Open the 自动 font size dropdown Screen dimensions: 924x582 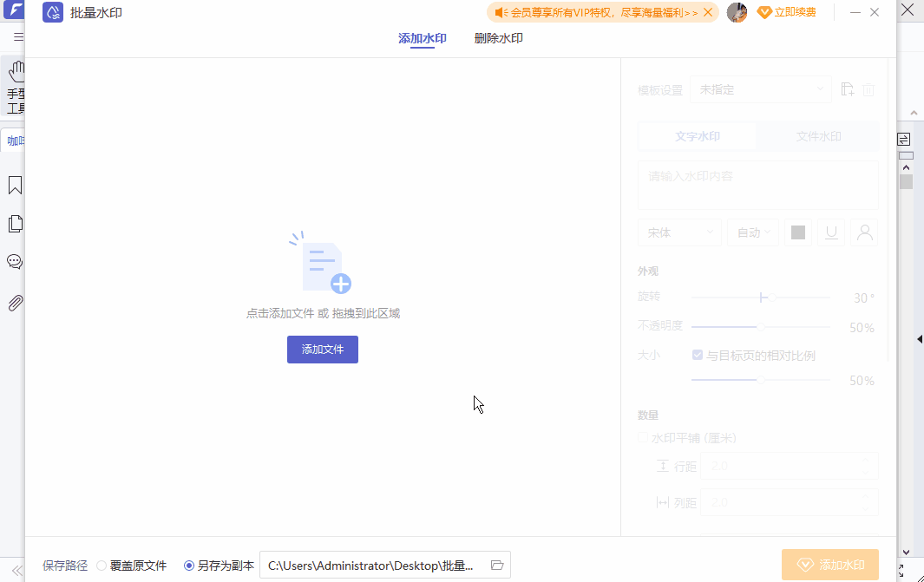pyautogui.click(x=752, y=232)
